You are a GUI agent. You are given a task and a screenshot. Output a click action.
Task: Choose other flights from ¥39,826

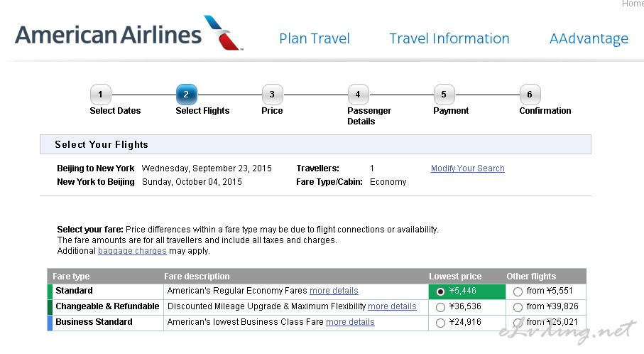(518, 307)
